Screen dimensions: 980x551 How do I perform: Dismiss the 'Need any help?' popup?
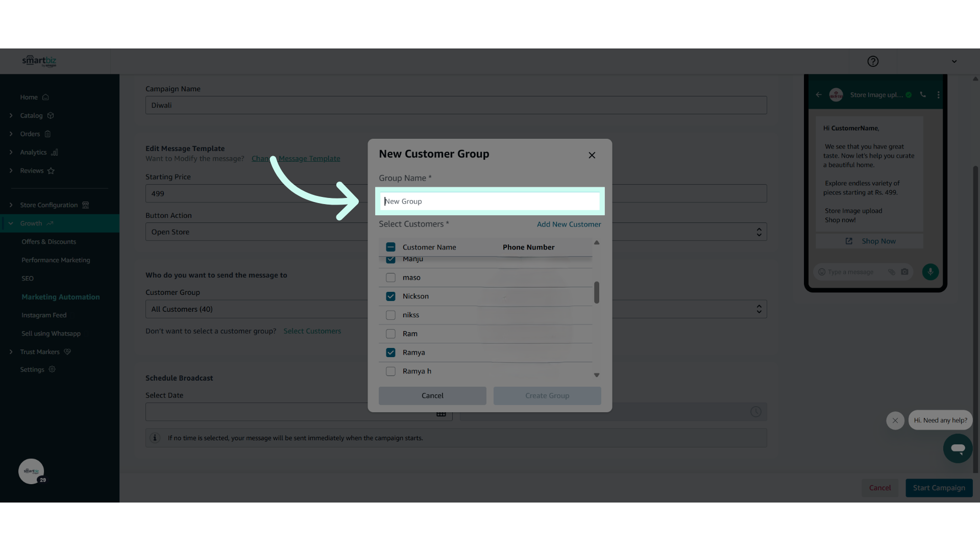(x=895, y=420)
